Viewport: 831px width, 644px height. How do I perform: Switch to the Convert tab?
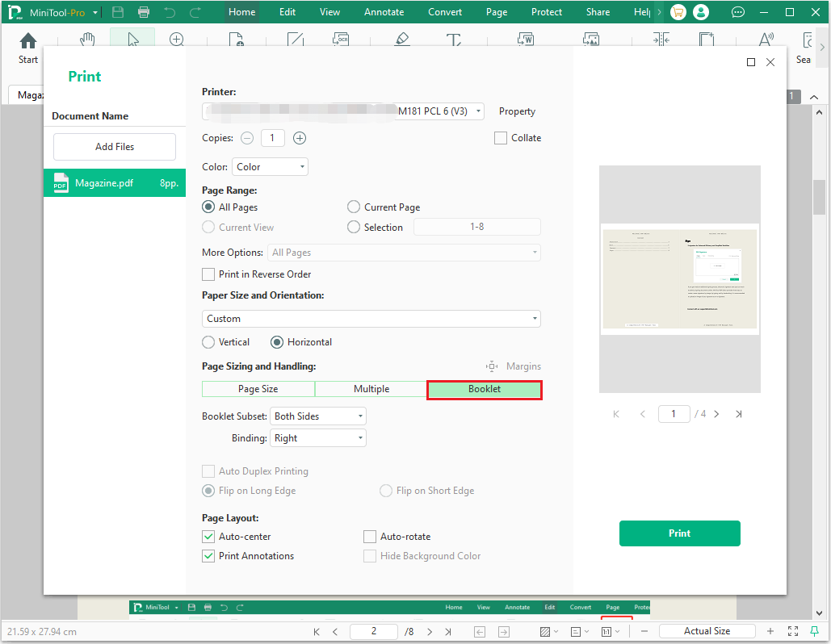click(x=445, y=11)
